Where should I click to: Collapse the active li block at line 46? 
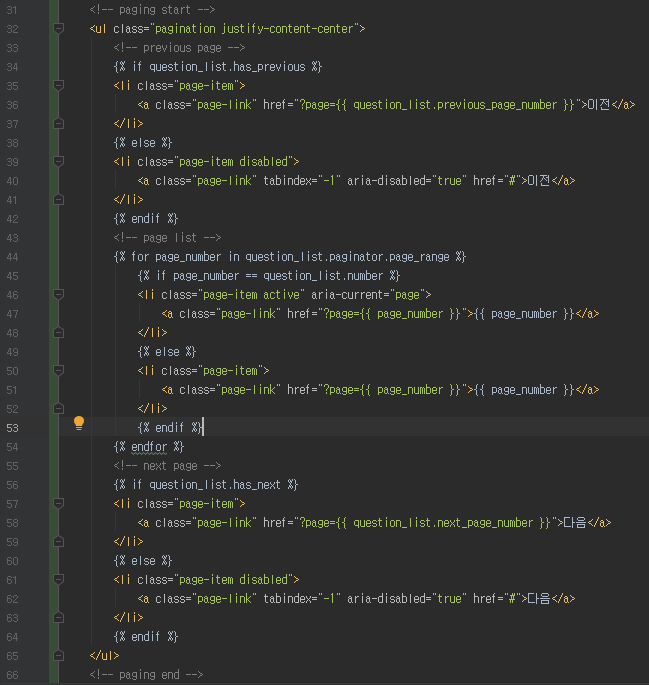click(x=59, y=295)
